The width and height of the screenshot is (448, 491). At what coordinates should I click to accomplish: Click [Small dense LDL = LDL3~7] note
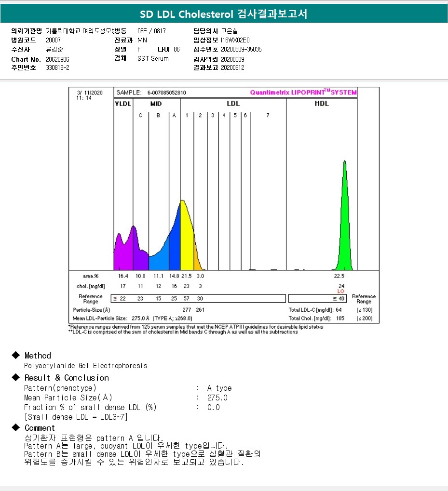click(76, 417)
